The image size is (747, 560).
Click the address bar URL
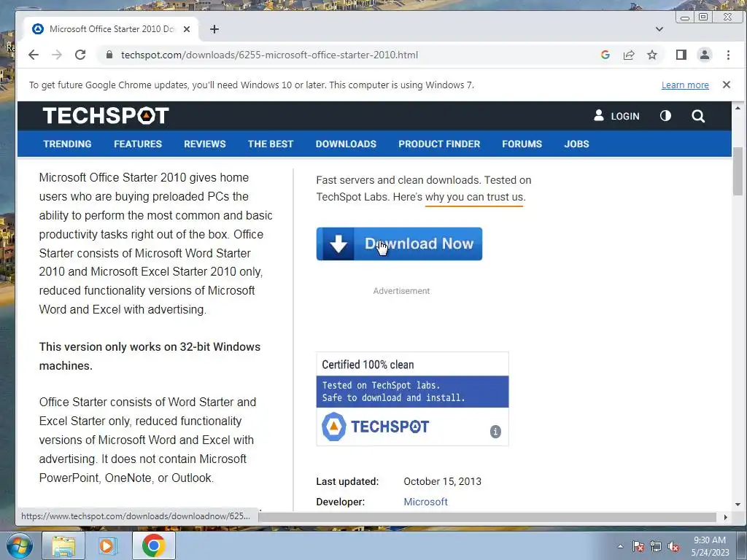click(x=269, y=55)
